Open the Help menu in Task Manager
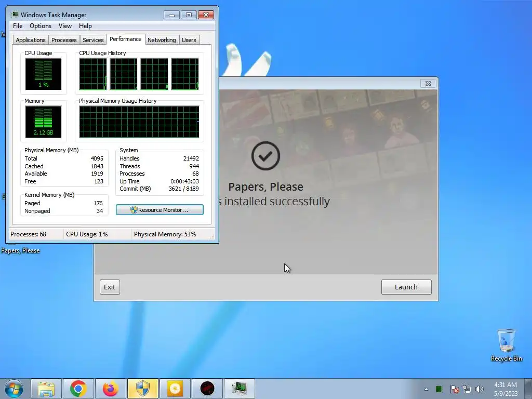This screenshot has height=399, width=532. coord(85,26)
